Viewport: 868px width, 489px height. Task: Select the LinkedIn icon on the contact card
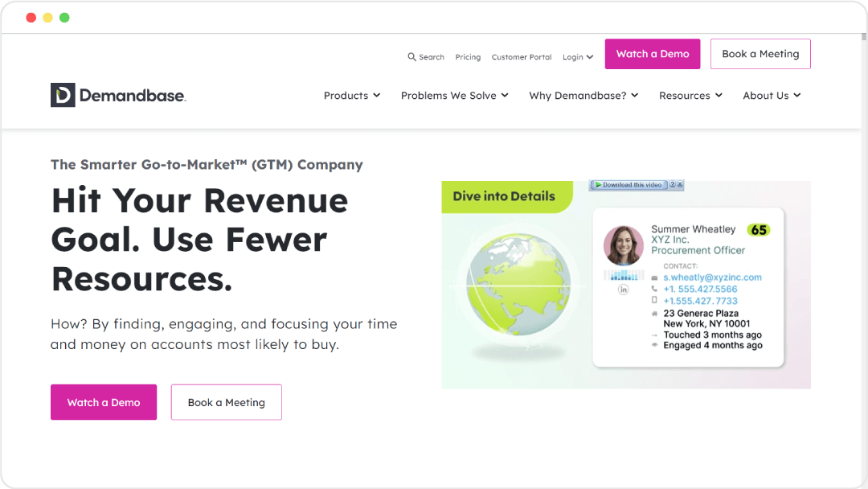(623, 290)
